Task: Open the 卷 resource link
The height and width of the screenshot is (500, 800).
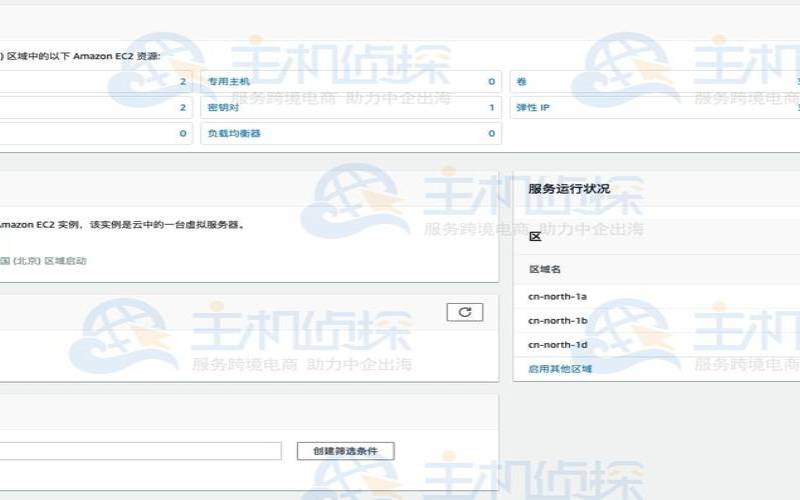Action: click(521, 81)
